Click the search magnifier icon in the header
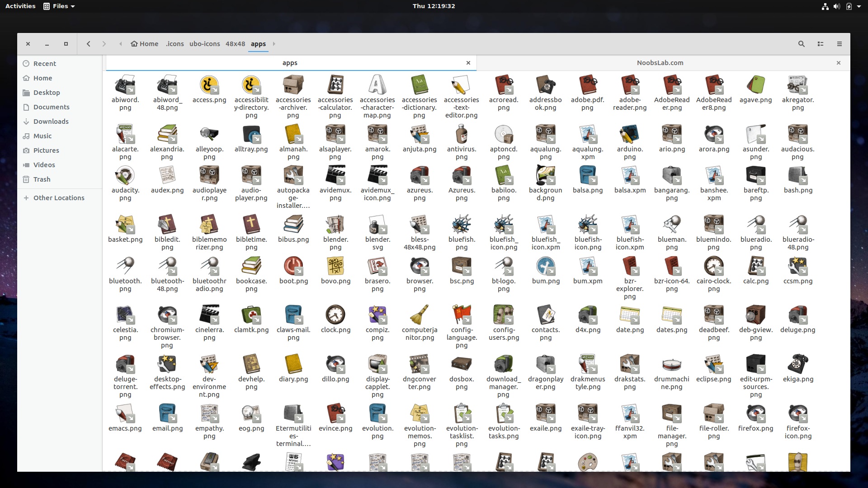Screen dimensions: 868x488 tap(801, 44)
